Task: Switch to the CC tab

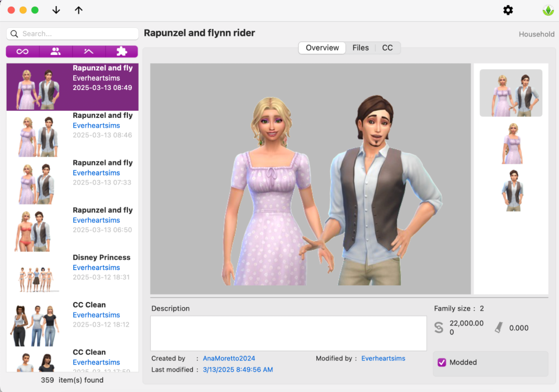Action: click(x=387, y=48)
